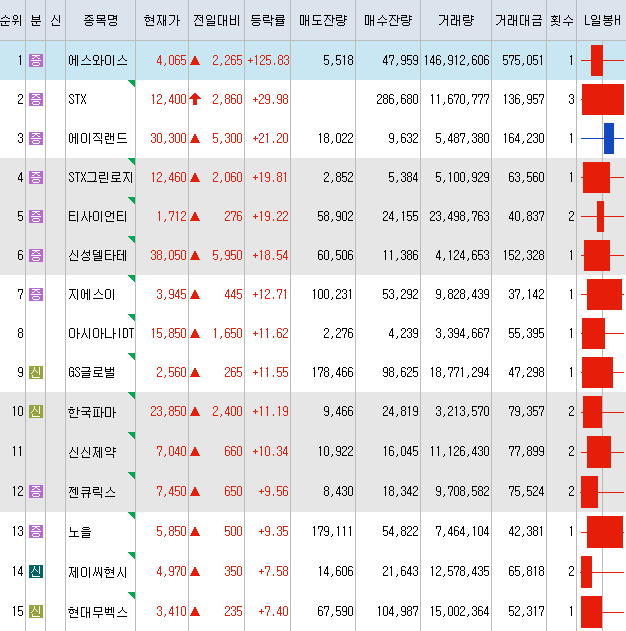The height and width of the screenshot is (631, 626).
Task: Click the up triangle next to 4,065
Action: tap(195, 61)
